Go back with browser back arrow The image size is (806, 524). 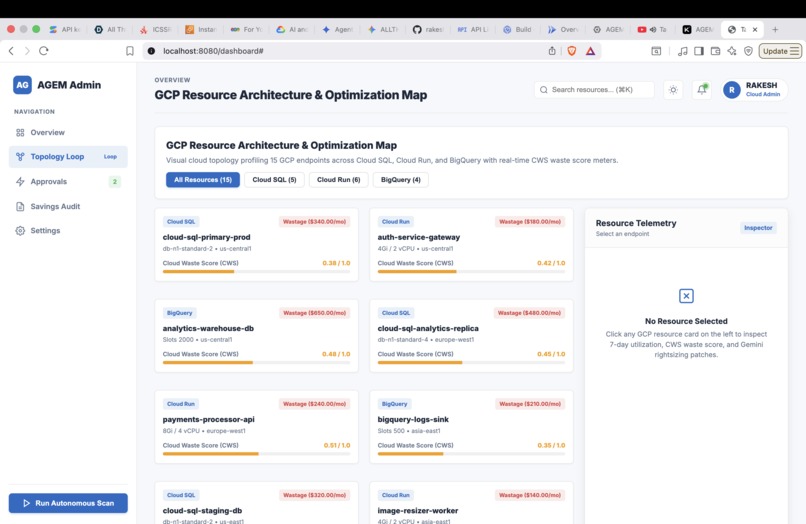(x=11, y=51)
